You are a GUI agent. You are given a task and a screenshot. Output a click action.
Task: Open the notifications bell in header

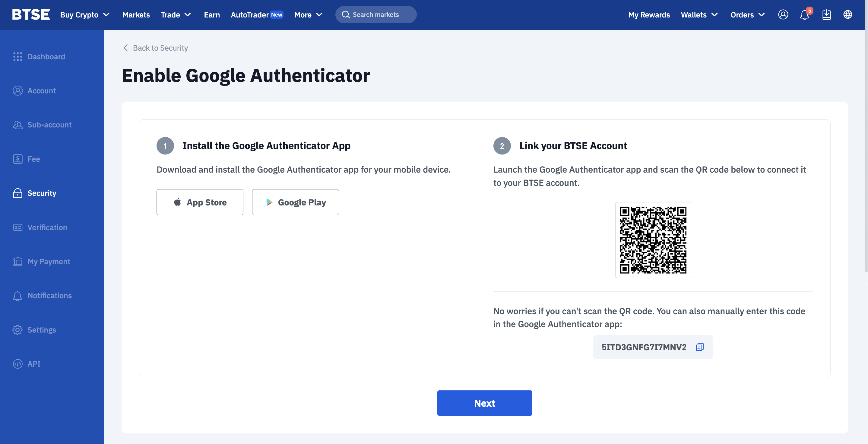coord(804,15)
